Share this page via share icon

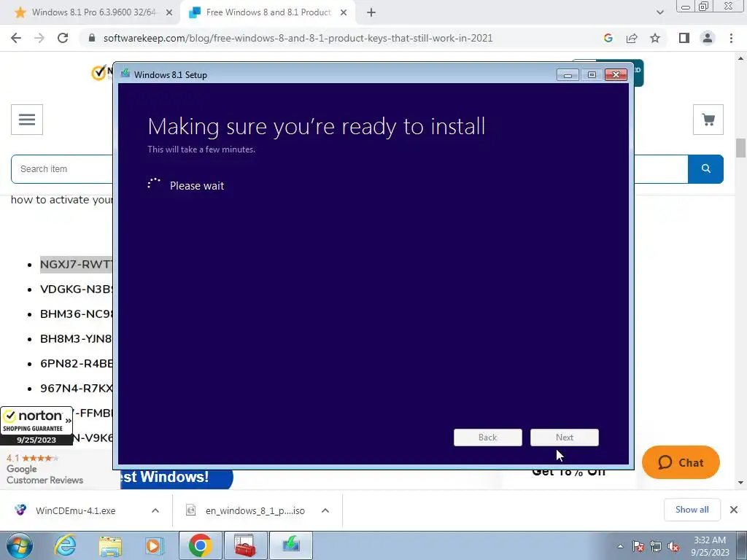tap(632, 38)
